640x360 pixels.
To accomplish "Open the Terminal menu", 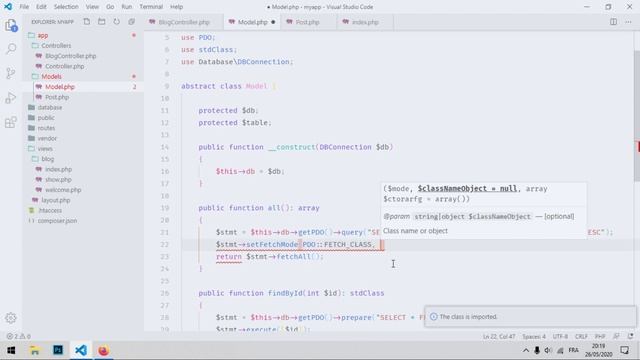I will pos(151,7).
